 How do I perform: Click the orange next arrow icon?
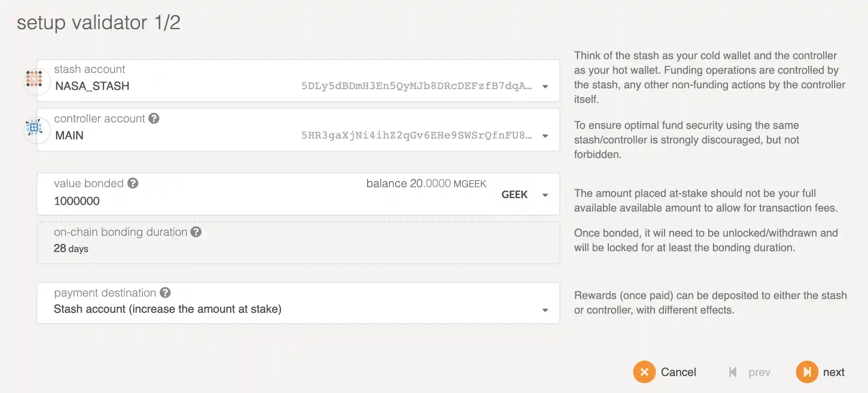tap(807, 372)
